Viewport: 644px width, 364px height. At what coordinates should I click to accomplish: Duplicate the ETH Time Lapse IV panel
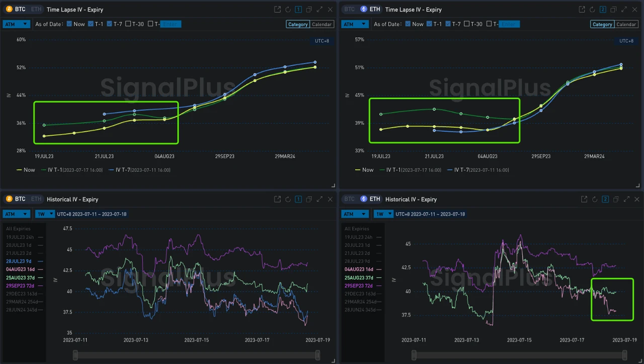[613, 10]
